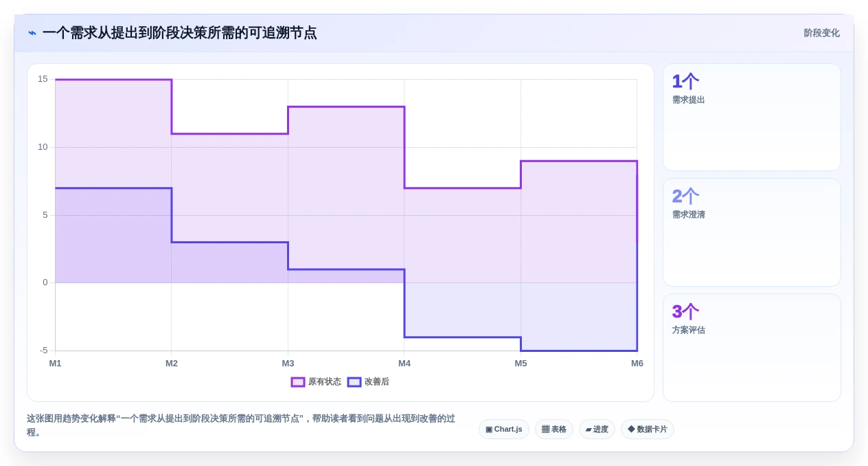The image size is (868, 466).
Task: Toggle the 改善后 legend swatch
Action: [354, 382]
